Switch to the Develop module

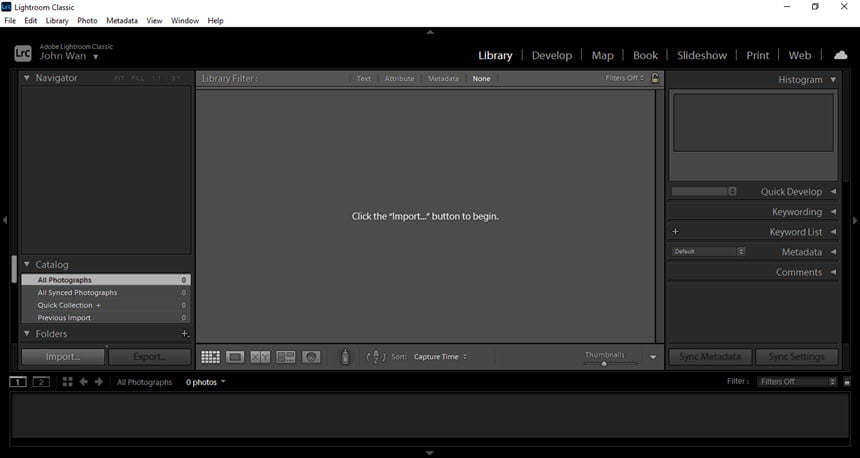click(x=552, y=55)
